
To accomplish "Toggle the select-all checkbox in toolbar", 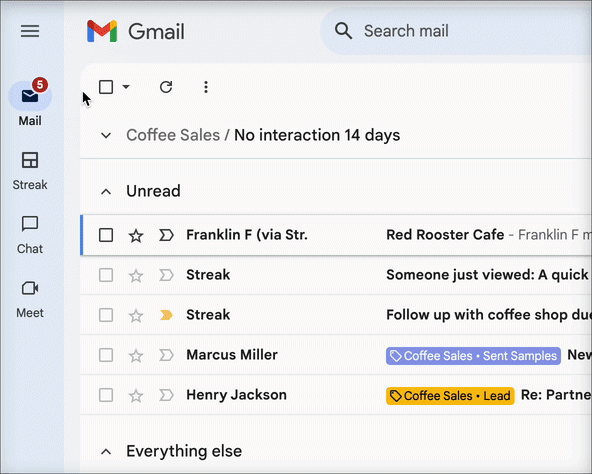I will (x=106, y=87).
